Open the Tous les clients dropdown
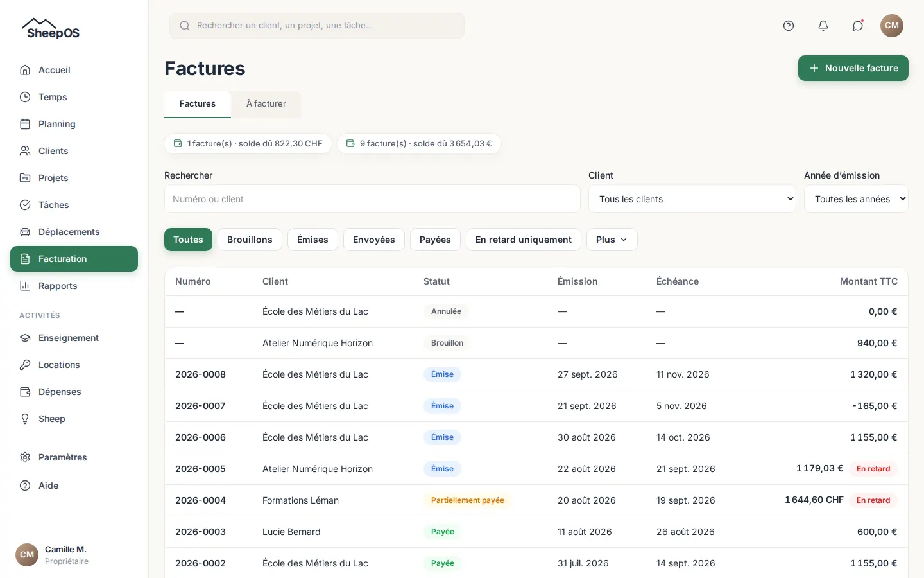Screen dimensions: 924x578 coord(692,199)
